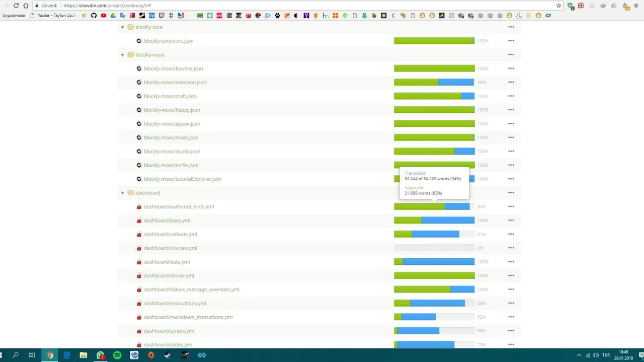644x362 pixels.
Task: Open blockly-mooc/craft.json file
Action: coord(170,96)
